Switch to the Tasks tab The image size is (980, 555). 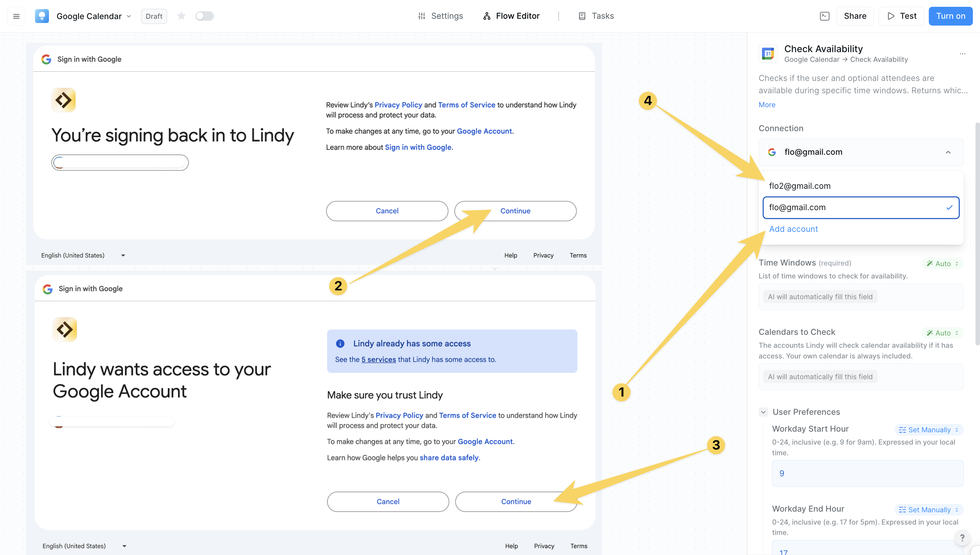point(596,16)
